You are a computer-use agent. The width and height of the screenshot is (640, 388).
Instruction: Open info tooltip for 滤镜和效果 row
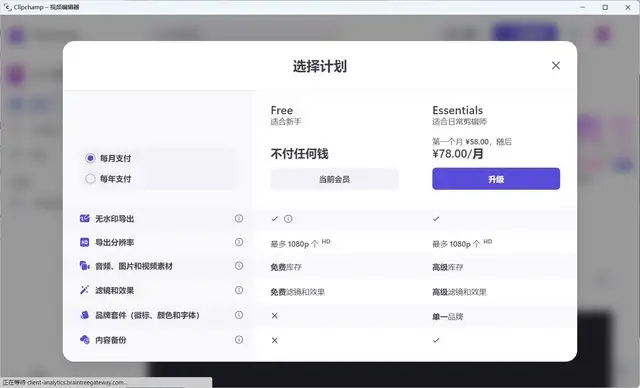(x=239, y=290)
